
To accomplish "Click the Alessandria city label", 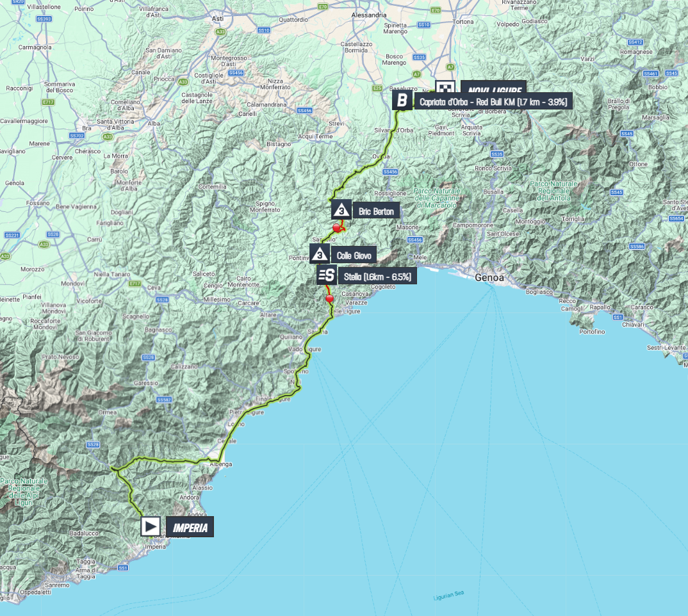I will pyautogui.click(x=369, y=15).
